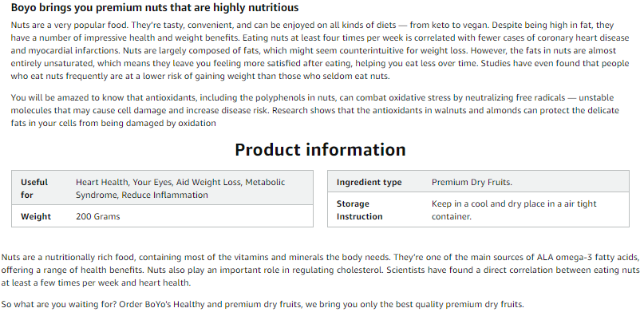The image size is (644, 316).
Task: Click the 'Product information' title
Action: [x=320, y=149]
